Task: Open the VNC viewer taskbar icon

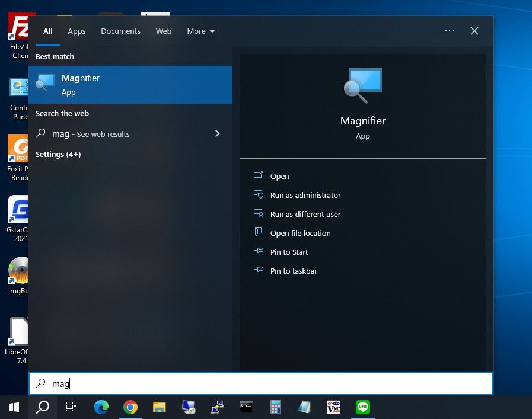Action: [x=333, y=407]
